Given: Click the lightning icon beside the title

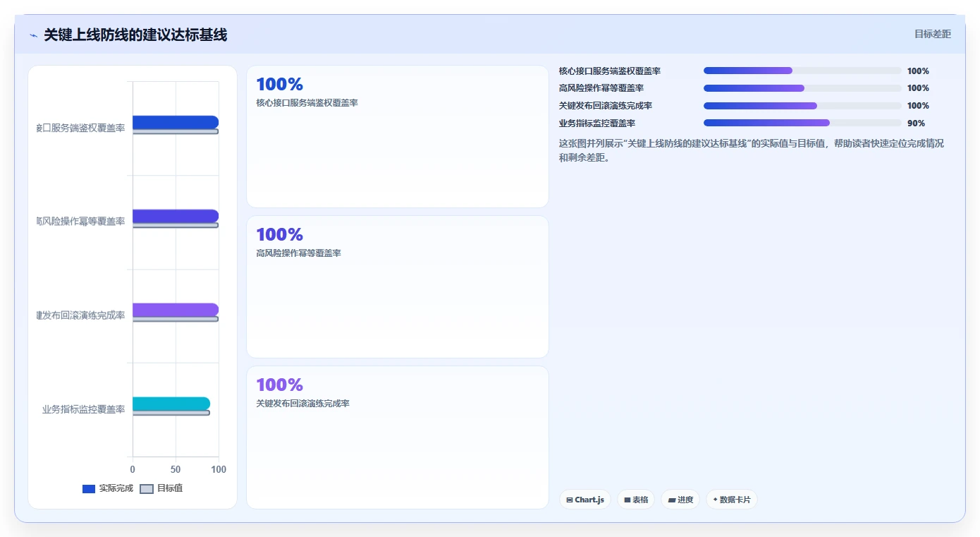Looking at the screenshot, I should [33, 35].
